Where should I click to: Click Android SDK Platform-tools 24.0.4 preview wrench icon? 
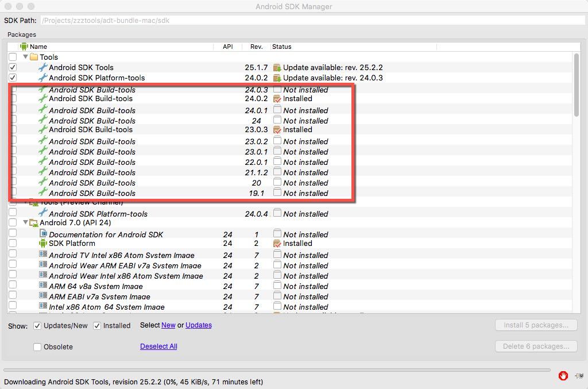(42, 213)
